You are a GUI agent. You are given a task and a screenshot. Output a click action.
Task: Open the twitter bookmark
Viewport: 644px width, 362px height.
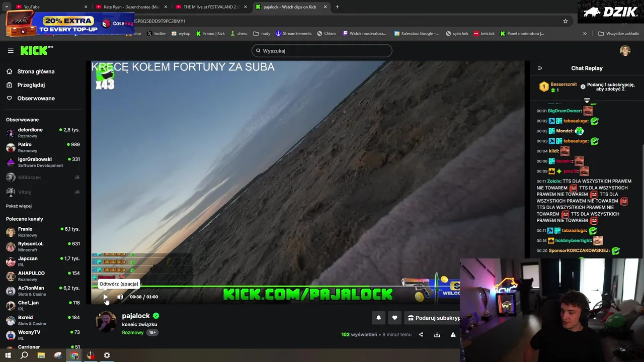(156, 34)
